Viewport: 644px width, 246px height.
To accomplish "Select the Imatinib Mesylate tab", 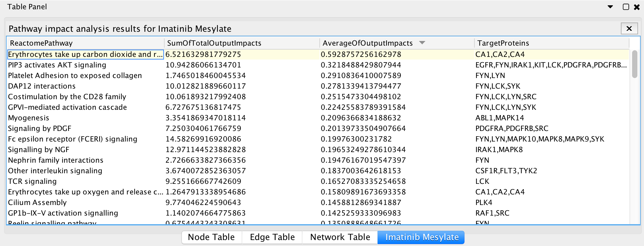I will (x=421, y=237).
